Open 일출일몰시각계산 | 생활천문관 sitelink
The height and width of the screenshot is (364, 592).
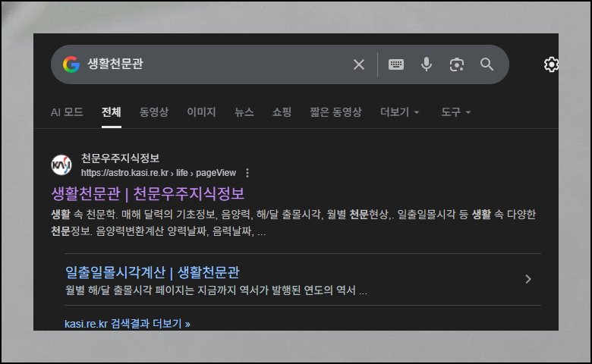(152, 272)
